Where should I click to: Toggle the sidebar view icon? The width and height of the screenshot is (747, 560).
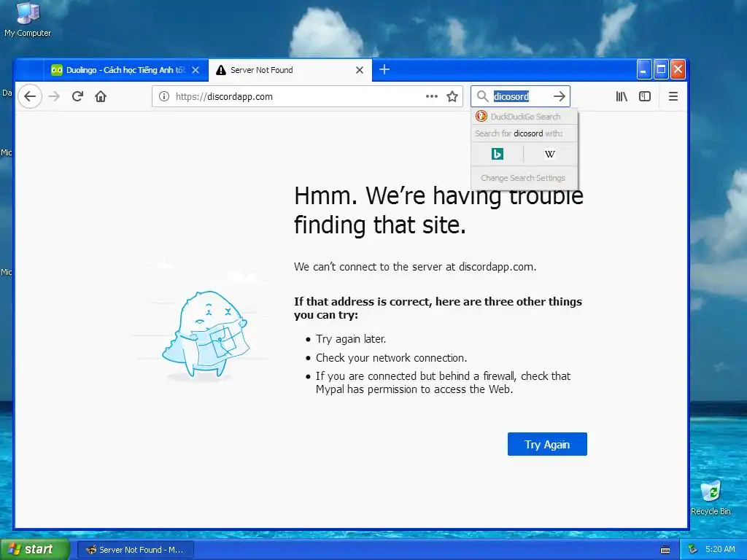pyautogui.click(x=645, y=97)
